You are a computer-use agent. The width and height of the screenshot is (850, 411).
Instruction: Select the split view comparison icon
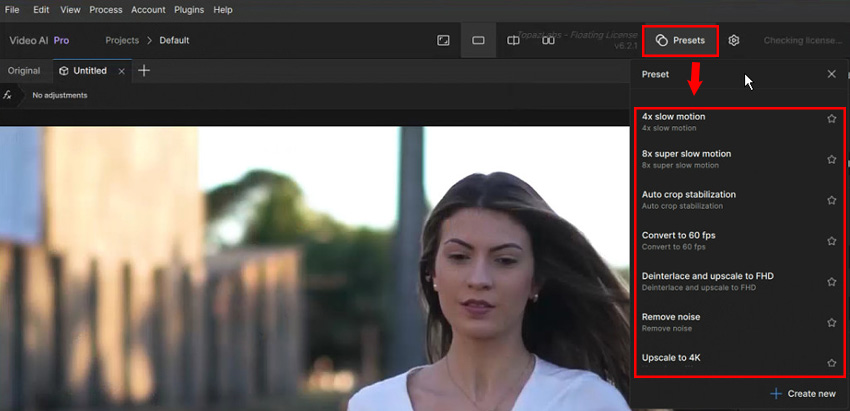pyautogui.click(x=513, y=41)
